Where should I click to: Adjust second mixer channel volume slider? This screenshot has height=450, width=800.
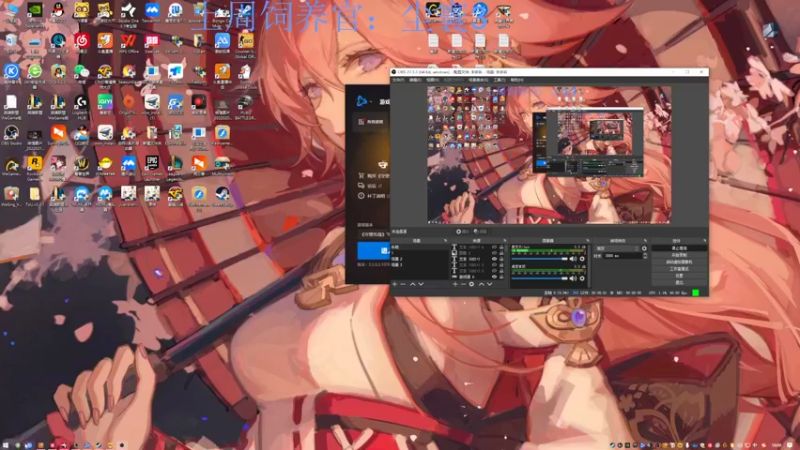[539, 278]
